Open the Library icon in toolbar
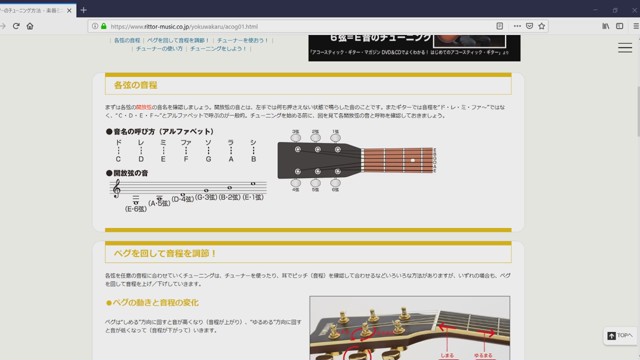Viewport: 640px width, 360px height. (606, 26)
